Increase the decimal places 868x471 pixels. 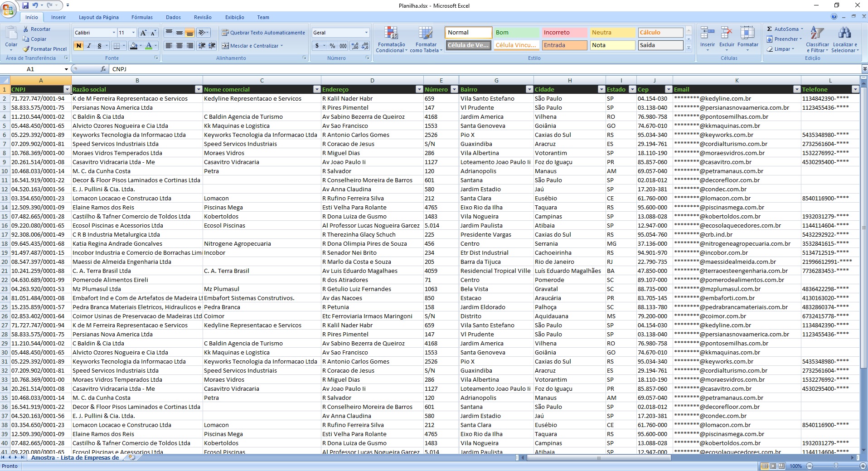point(355,46)
